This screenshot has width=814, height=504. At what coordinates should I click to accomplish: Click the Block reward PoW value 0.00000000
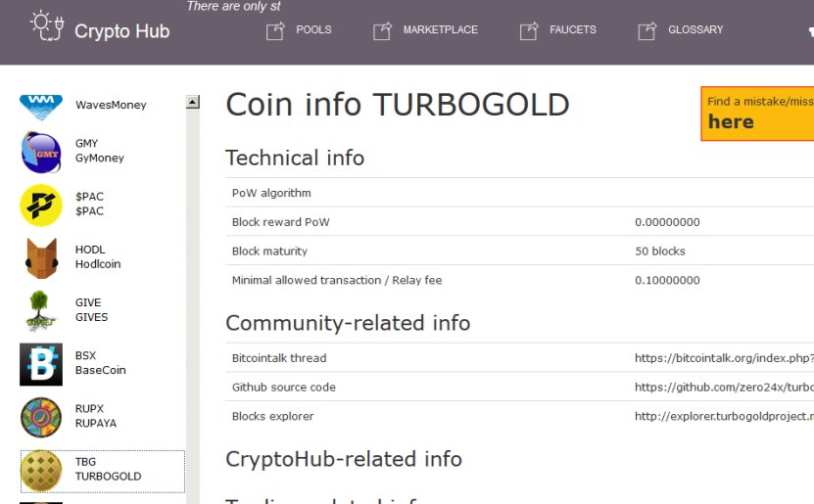pos(667,222)
